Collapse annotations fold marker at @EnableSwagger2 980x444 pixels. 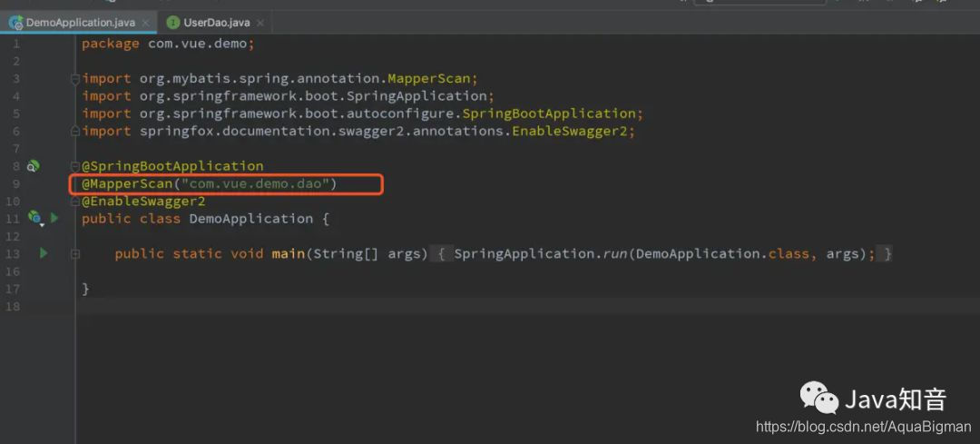[x=75, y=202]
